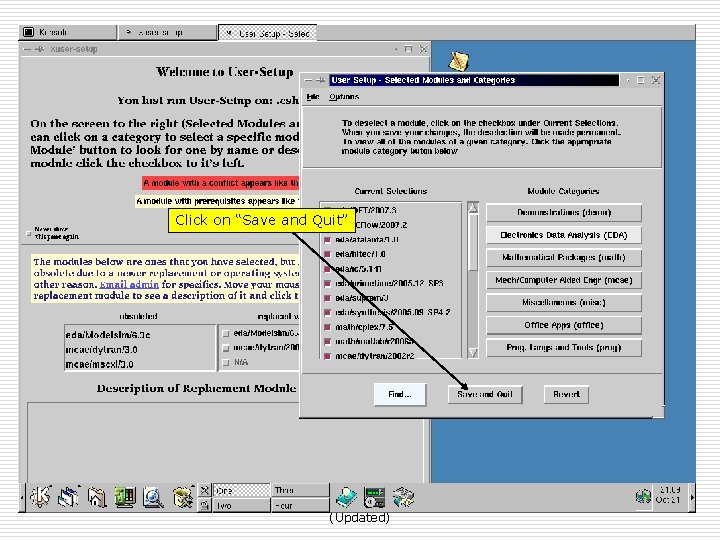The width and height of the screenshot is (720, 540).
Task: Open Mech/Computer Aided Engr (mcae) category
Action: click(564, 280)
